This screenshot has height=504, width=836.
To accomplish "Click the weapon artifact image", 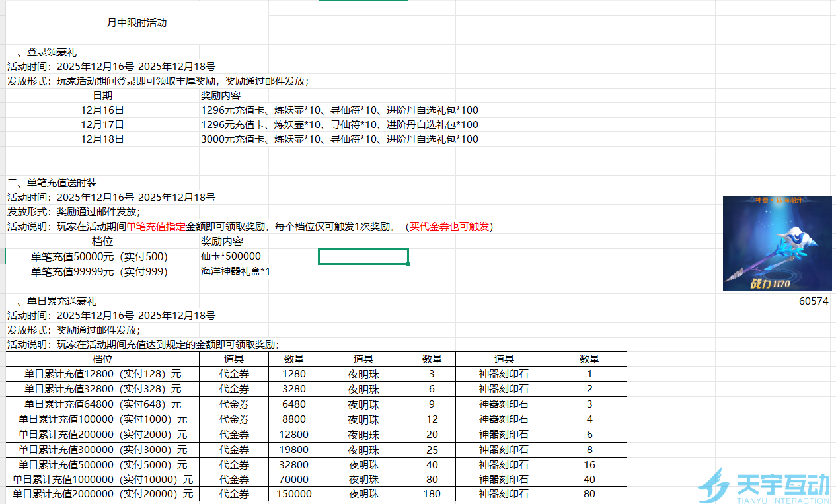I will click(x=777, y=242).
